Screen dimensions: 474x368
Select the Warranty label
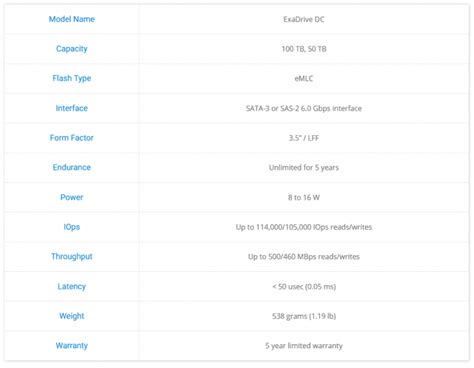tap(72, 346)
